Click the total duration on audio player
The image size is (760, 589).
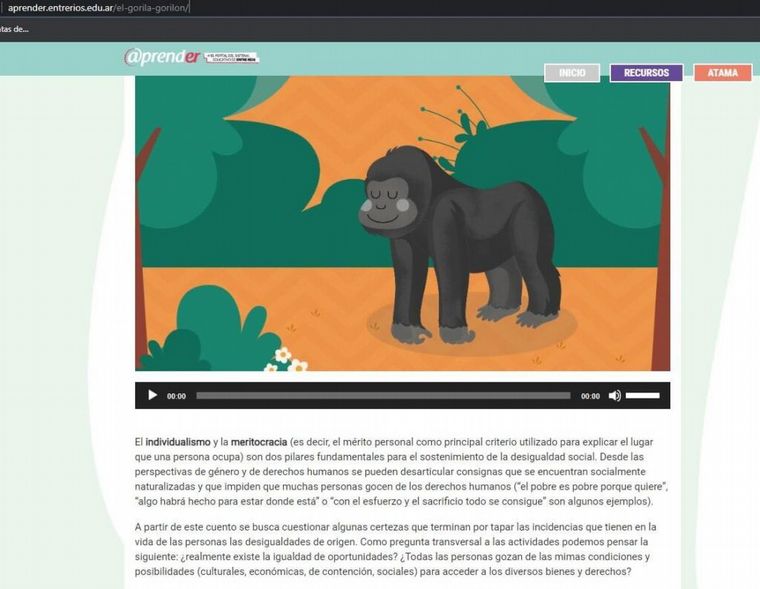tap(590, 396)
